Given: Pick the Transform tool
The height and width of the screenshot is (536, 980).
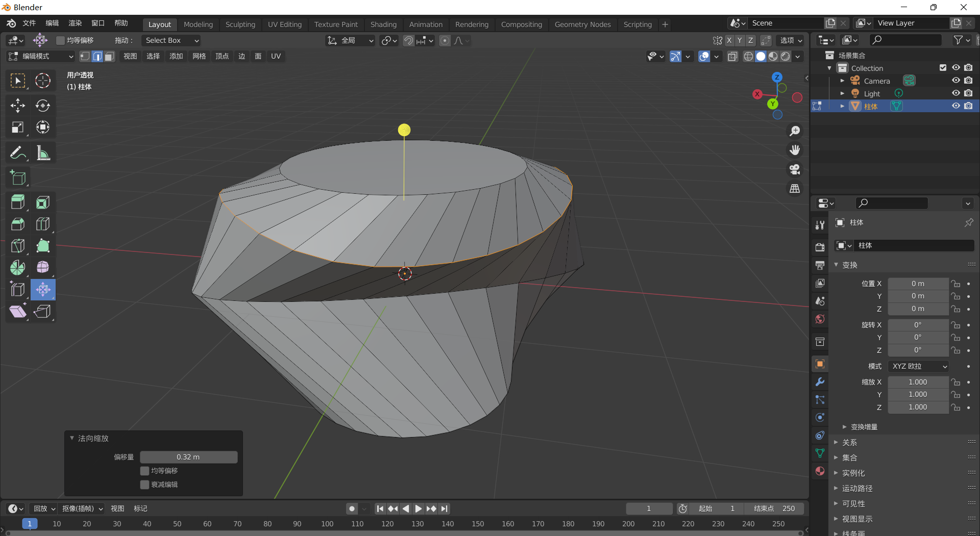Looking at the screenshot, I should (43, 127).
